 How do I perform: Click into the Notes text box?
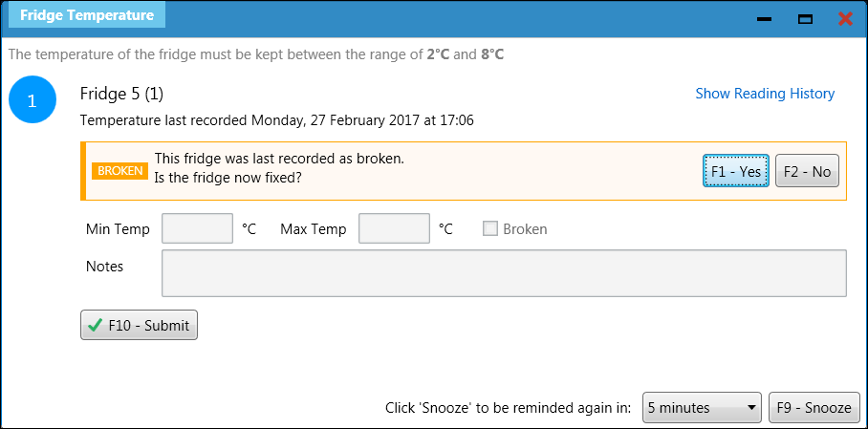point(504,273)
